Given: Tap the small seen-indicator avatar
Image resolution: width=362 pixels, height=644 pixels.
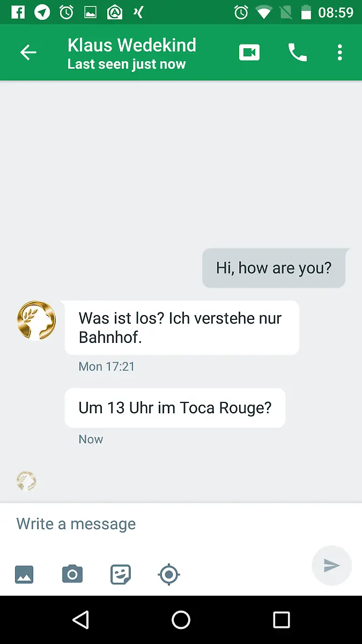Looking at the screenshot, I should (26, 481).
